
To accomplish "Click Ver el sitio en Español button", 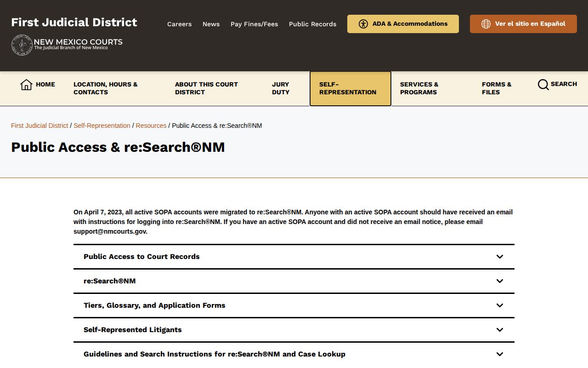I will pyautogui.click(x=523, y=24).
